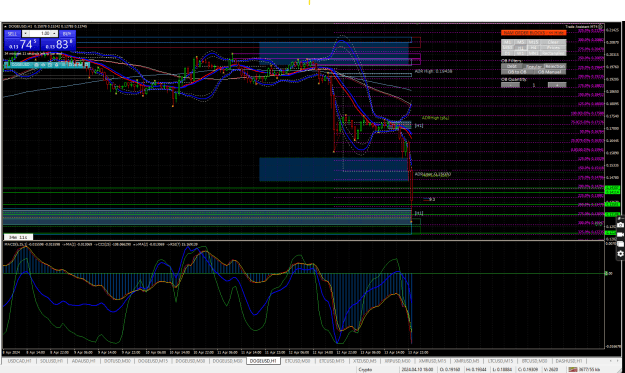This screenshot has height=373, width=625.
Task: Switch to the USDCAD,H1 chart tab
Action: [19, 361]
